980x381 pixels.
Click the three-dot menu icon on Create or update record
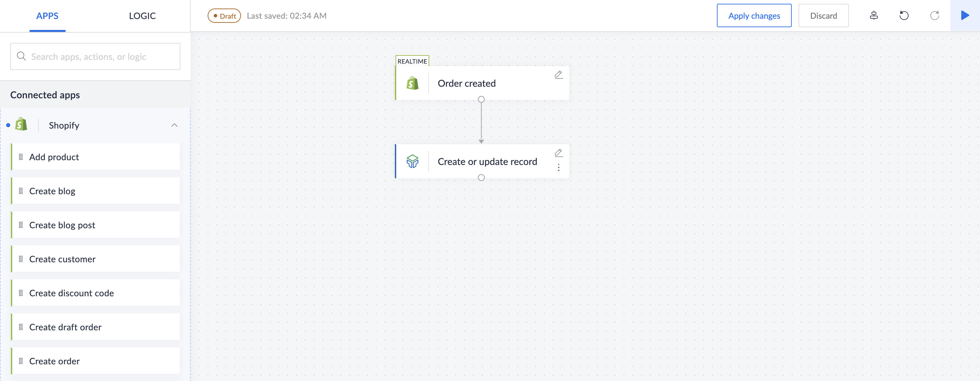pos(558,167)
